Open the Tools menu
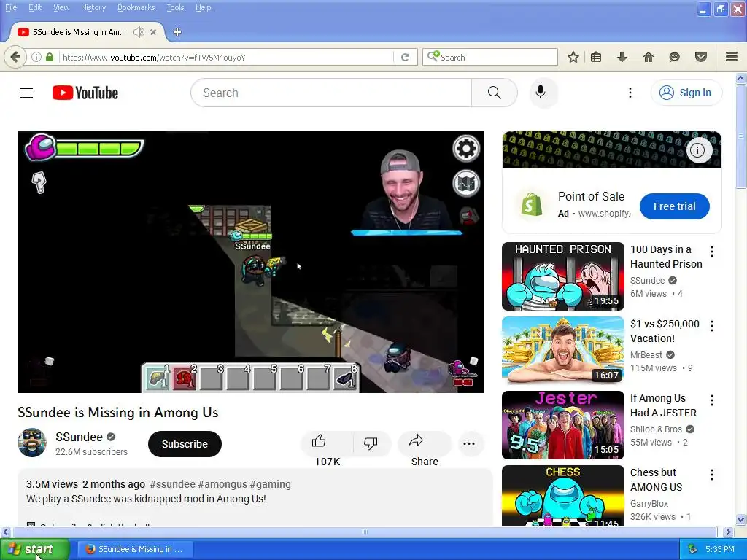Viewport: 747px width, 560px height. (x=175, y=7)
